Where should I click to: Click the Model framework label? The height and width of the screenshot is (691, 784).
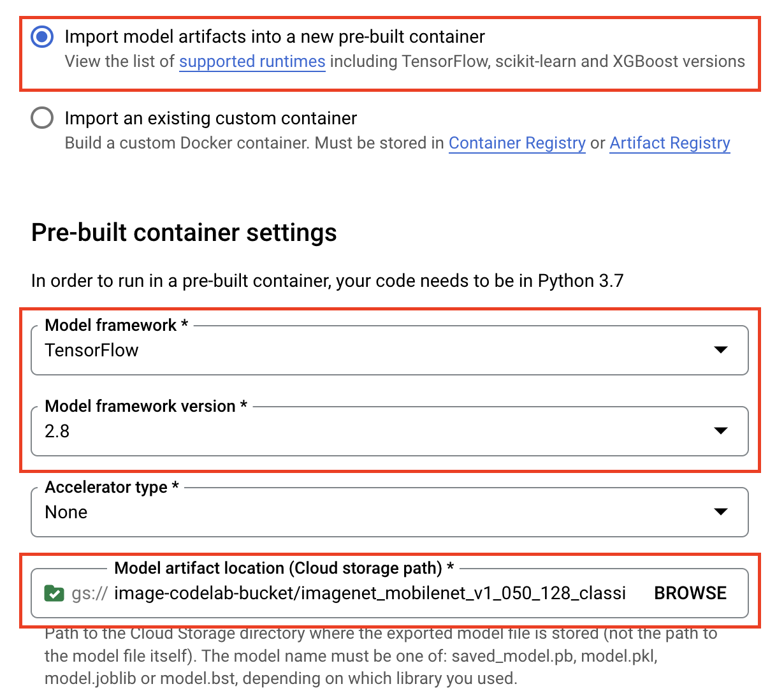coord(112,324)
